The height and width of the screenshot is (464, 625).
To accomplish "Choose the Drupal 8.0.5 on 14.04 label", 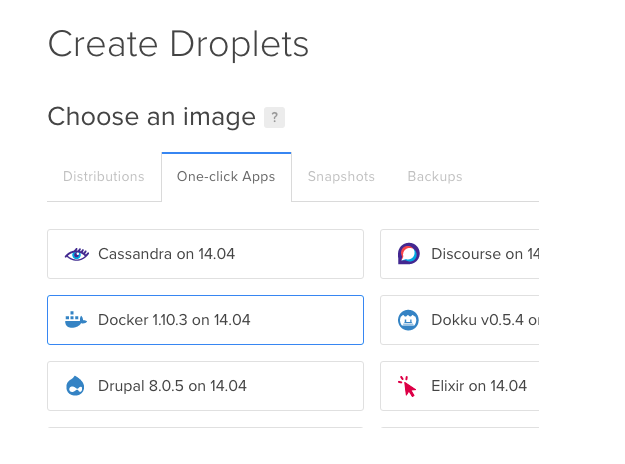I will click(x=172, y=386).
